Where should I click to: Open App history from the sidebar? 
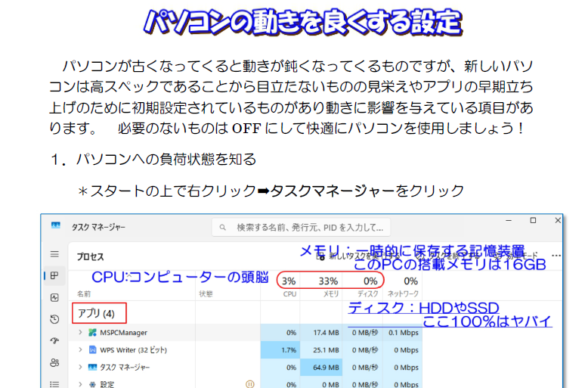point(54,319)
